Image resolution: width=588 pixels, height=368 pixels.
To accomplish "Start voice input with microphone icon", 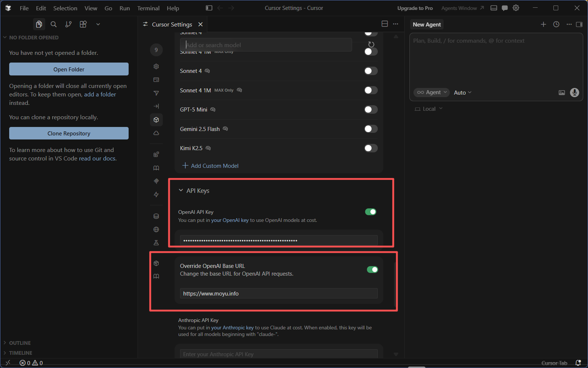I will pyautogui.click(x=574, y=92).
